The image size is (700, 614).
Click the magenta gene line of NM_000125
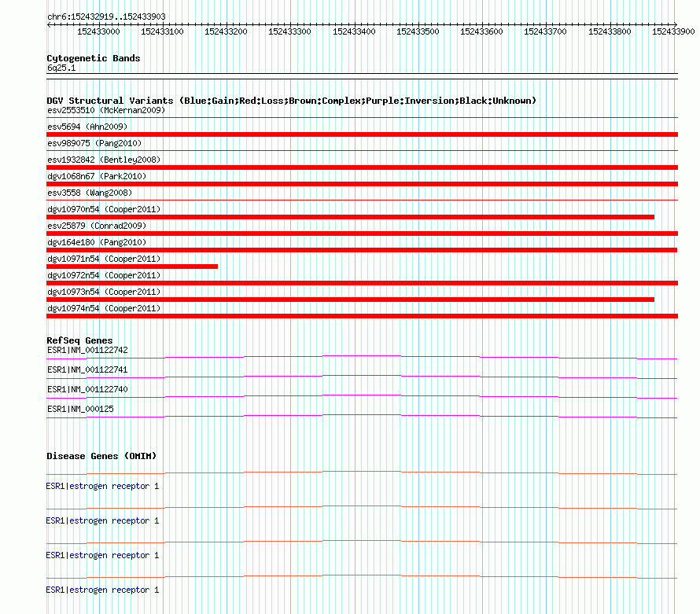362,415
